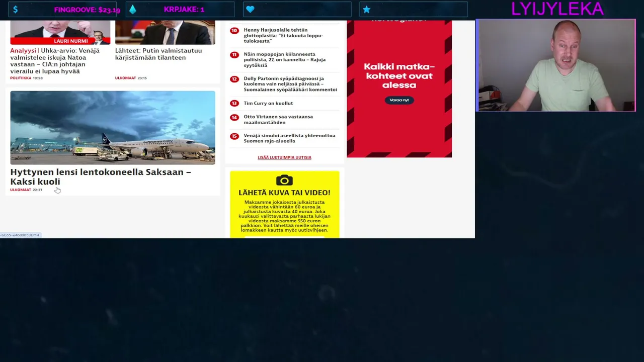Select the red number 12 badge

coord(234,79)
